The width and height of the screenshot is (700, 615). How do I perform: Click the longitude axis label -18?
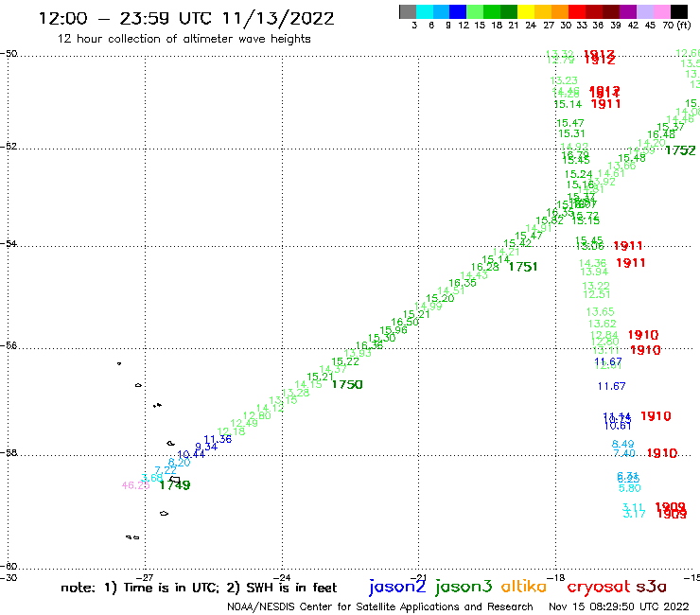tap(556, 577)
